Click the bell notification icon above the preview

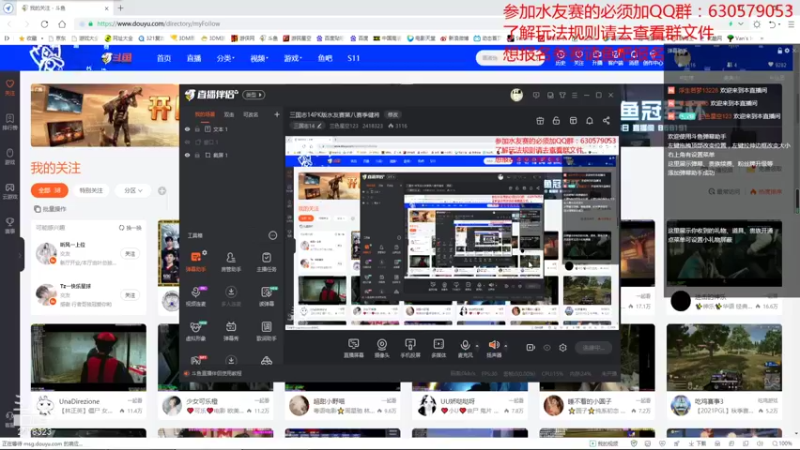[589, 120]
